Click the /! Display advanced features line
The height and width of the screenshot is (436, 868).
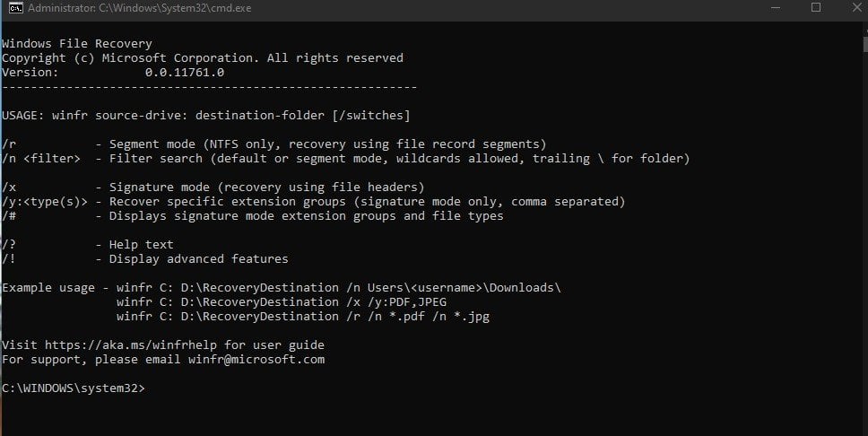click(144, 259)
